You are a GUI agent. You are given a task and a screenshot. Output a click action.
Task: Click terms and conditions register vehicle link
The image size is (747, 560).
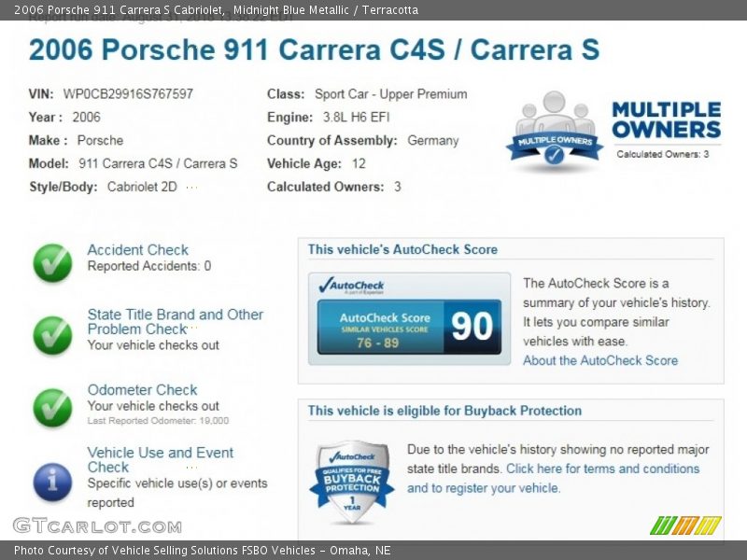point(553,479)
